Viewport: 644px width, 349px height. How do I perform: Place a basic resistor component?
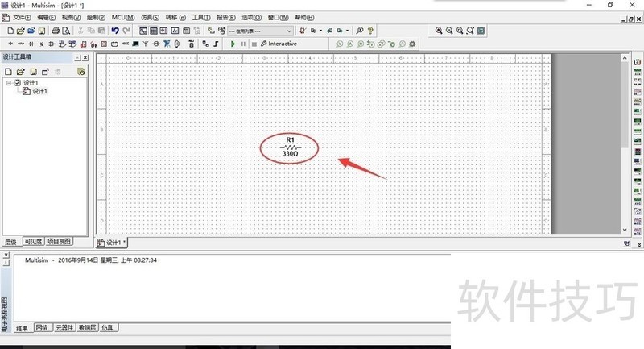click(21, 44)
